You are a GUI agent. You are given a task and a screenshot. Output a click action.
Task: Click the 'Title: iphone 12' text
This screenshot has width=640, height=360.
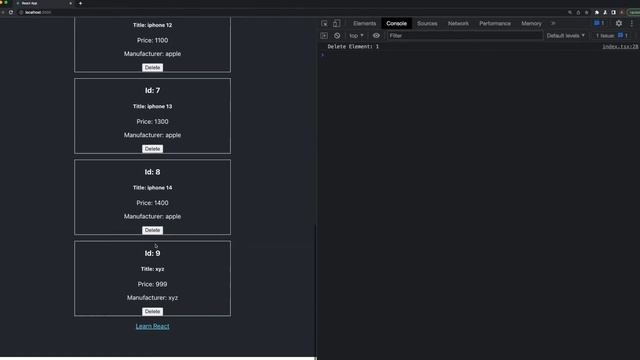coord(152,25)
